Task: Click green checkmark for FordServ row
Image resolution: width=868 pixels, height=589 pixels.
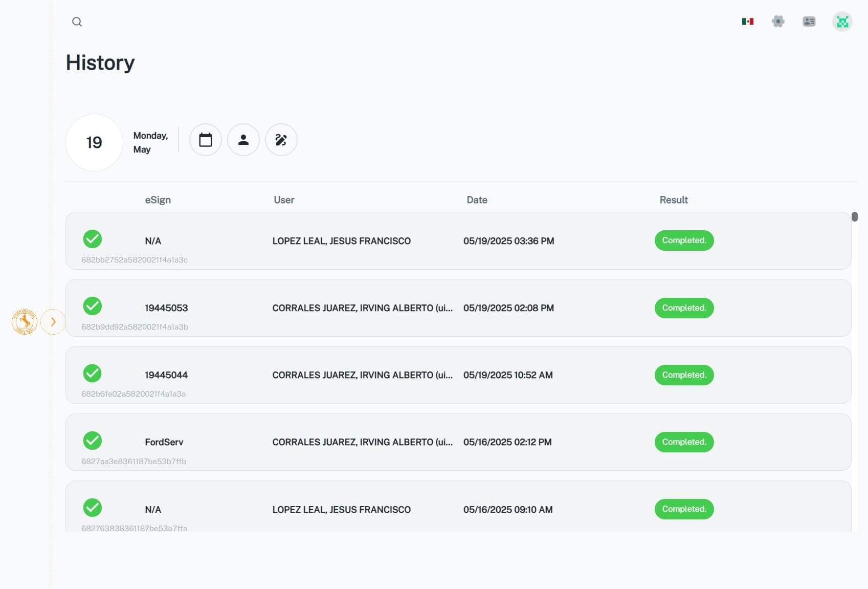Action: coord(93,441)
